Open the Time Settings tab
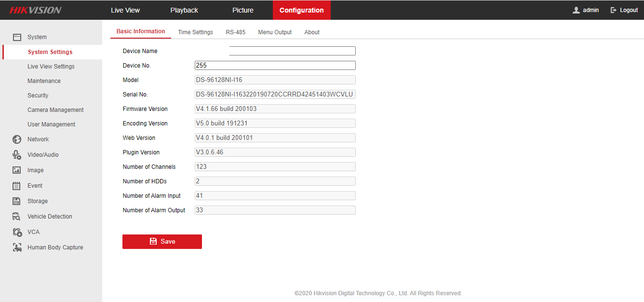The image size is (644, 302). tap(195, 32)
